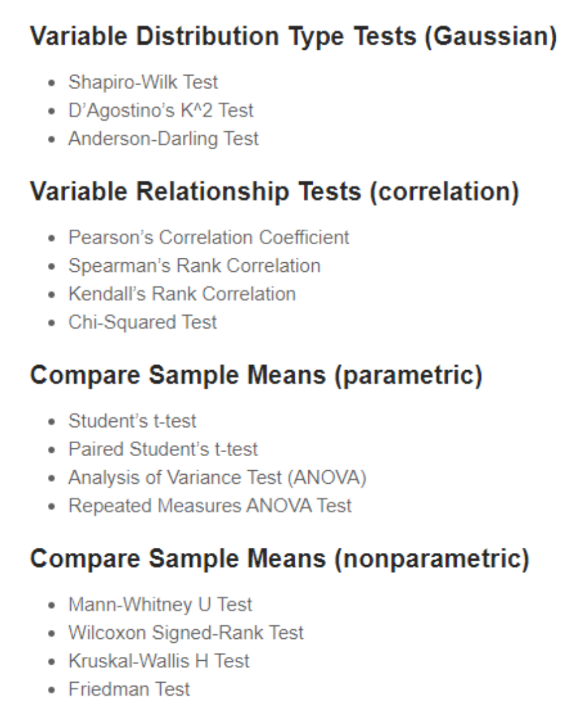Open Repeated Measures ANOVA Test link
Image resolution: width=588 pixels, height=717 pixels.
210,505
